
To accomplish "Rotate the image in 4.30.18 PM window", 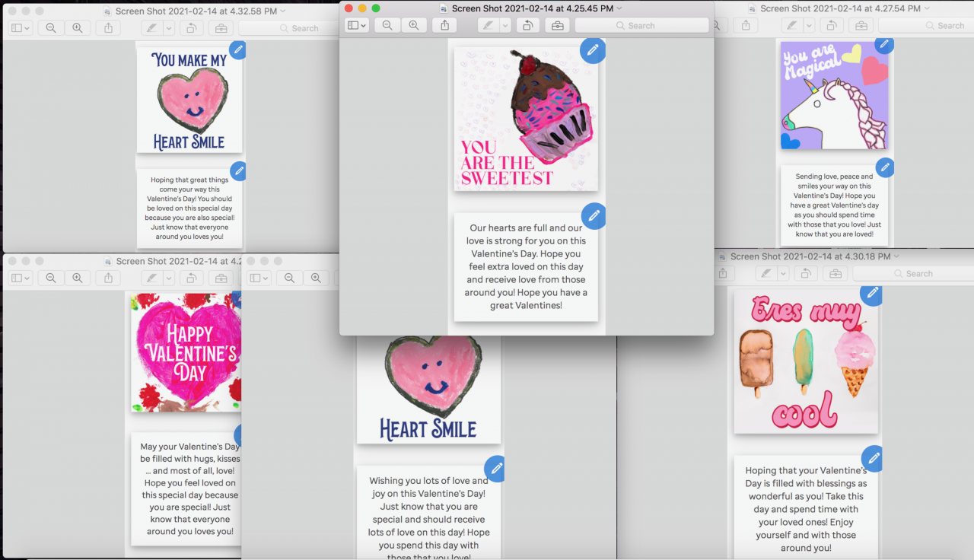I will [805, 273].
